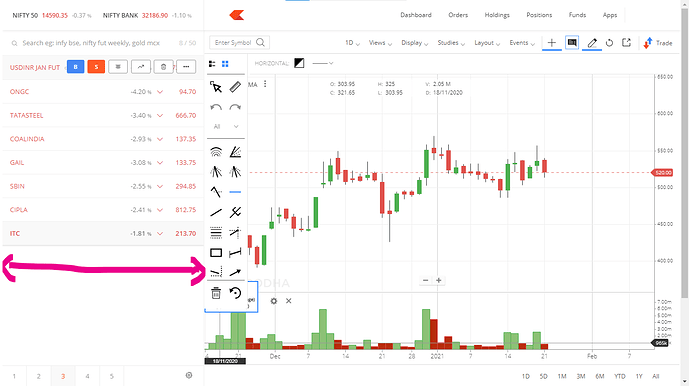This screenshot has height=386, width=689.
Task: Open the 1D interval dropdown
Action: pos(352,43)
